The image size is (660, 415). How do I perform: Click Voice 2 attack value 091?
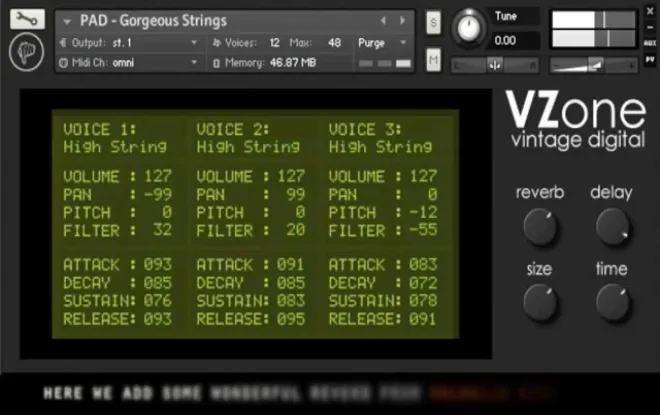(290, 265)
